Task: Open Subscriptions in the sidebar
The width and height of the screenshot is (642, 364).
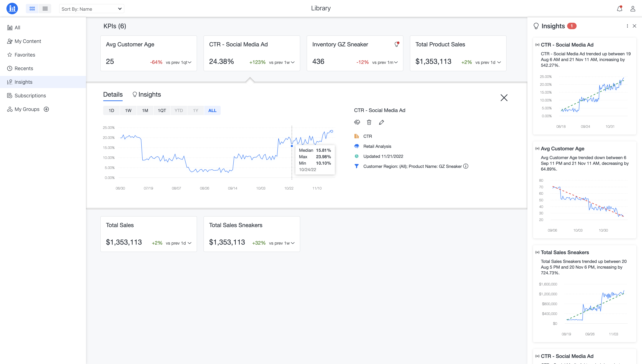Action: 30,96
